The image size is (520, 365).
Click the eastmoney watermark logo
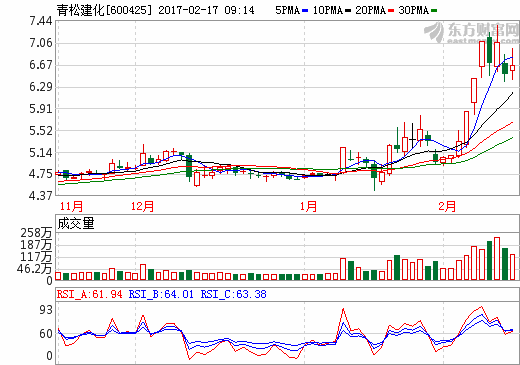(x=471, y=32)
